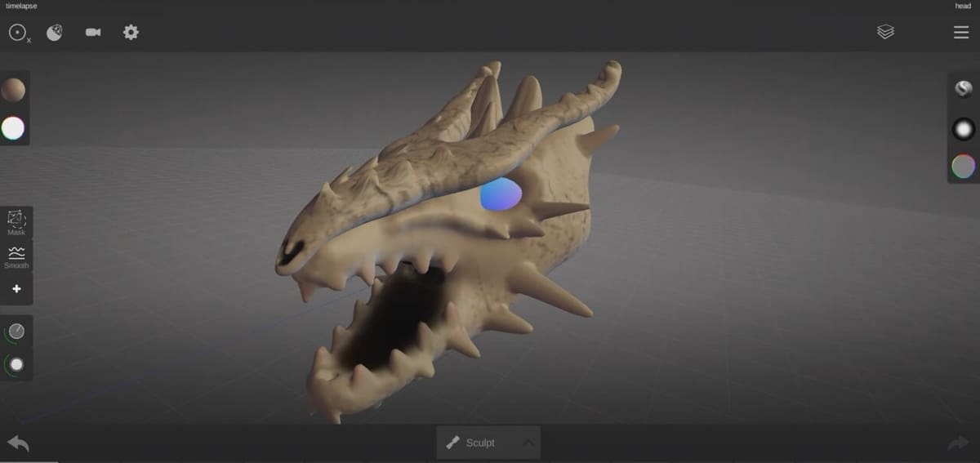Click the lower brush intensity dial
This screenshot has height=463, width=980.
click(x=16, y=364)
